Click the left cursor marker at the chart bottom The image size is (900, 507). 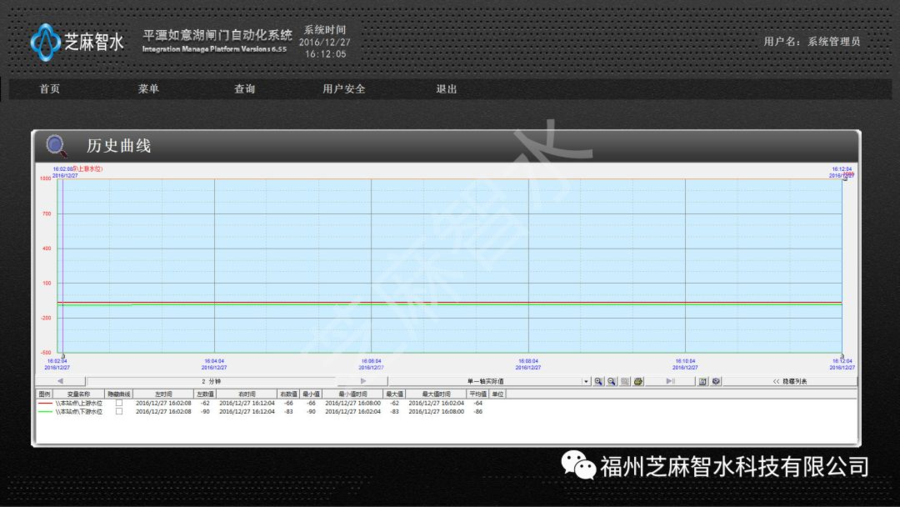[x=63, y=356]
